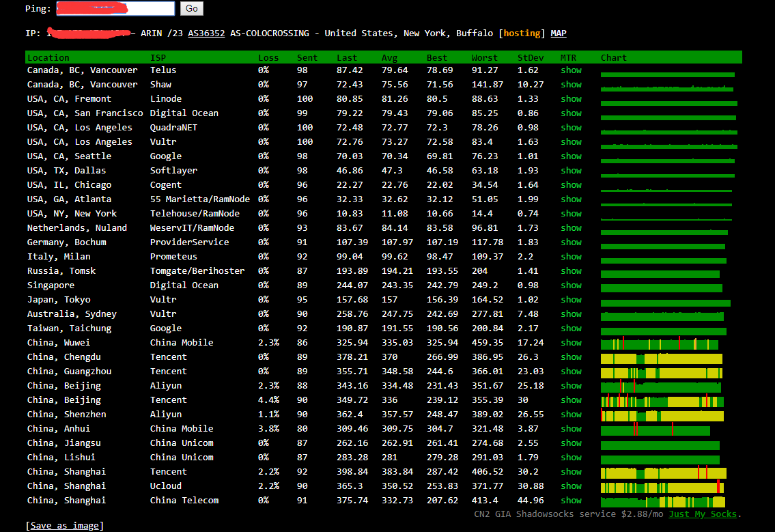775x532 pixels.
Task: Click the chart for Dallas Softlayer row
Action: (667, 171)
